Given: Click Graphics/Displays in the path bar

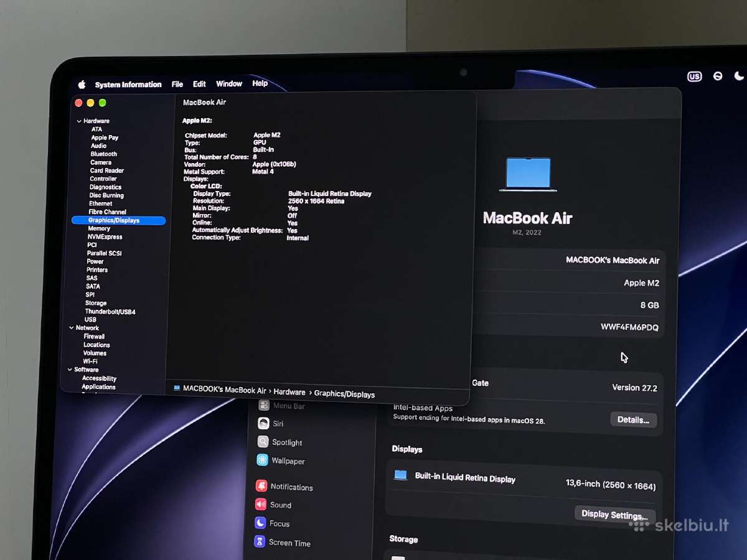Looking at the screenshot, I should click(344, 394).
